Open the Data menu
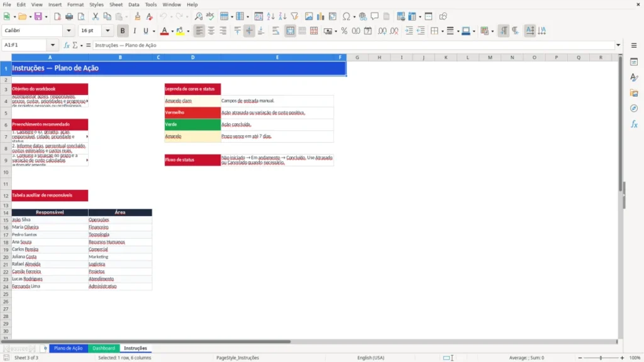The image size is (644, 362). click(133, 4)
